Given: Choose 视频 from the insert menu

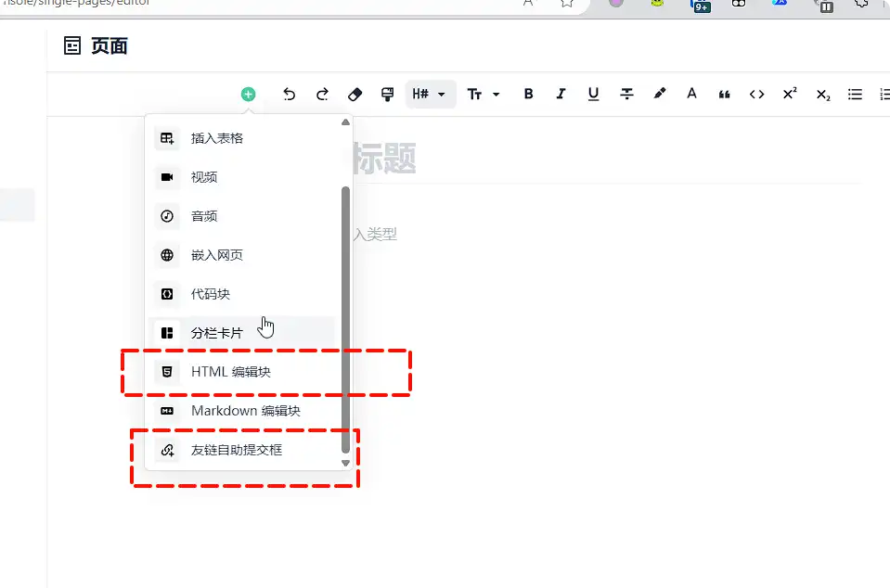Looking at the screenshot, I should [242, 177].
